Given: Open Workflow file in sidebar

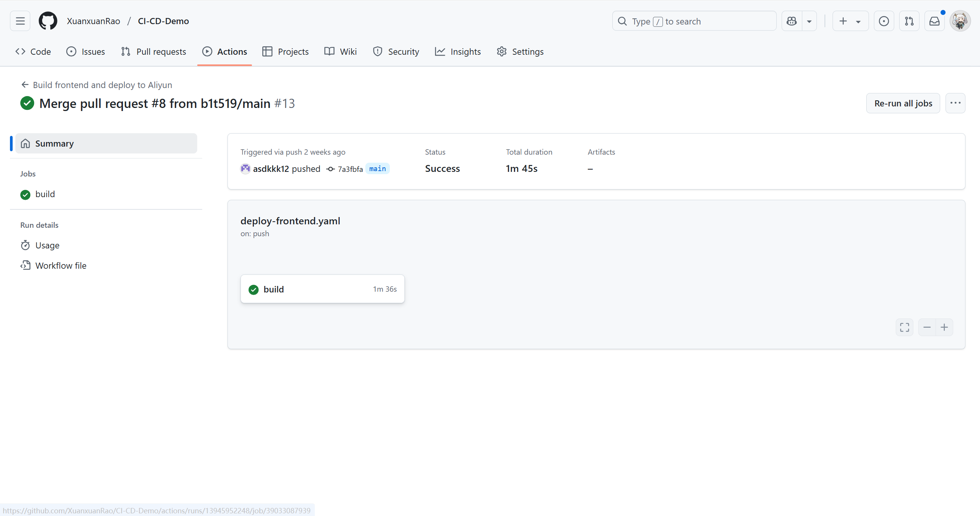Looking at the screenshot, I should [x=61, y=266].
